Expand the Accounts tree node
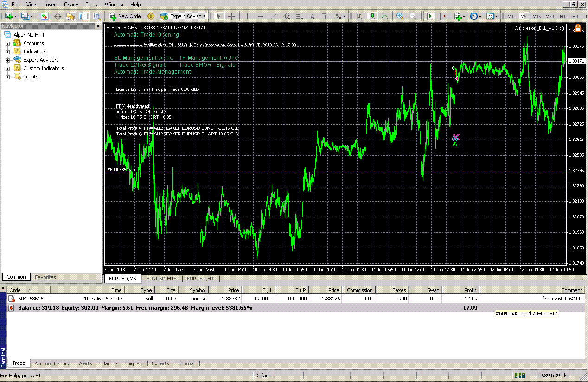Screen dimensions: 588x382 (x=7, y=44)
